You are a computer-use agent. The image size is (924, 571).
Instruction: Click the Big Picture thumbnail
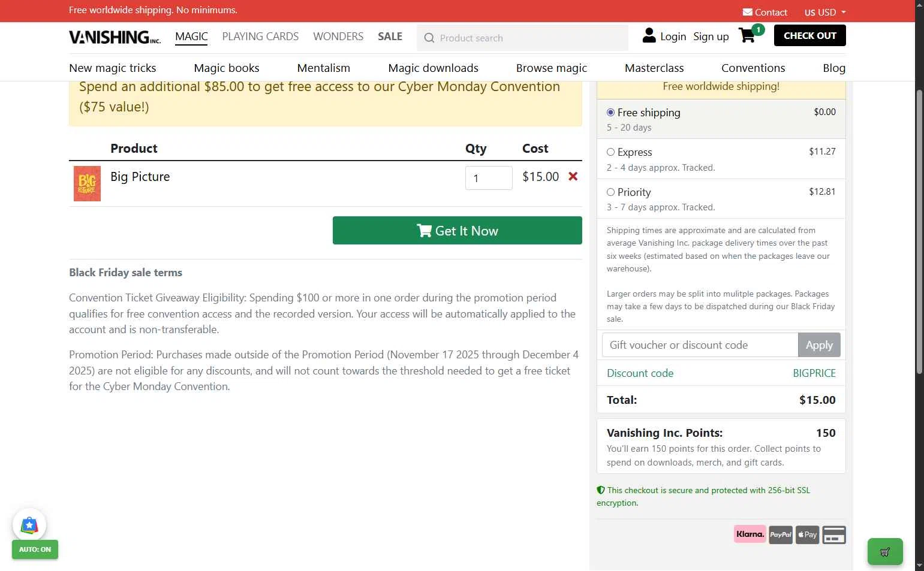click(x=87, y=183)
